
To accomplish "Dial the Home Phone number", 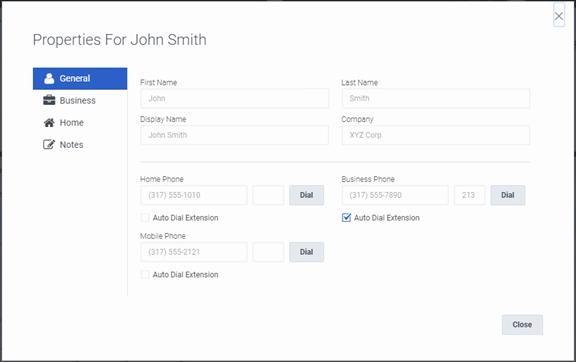I will click(306, 195).
